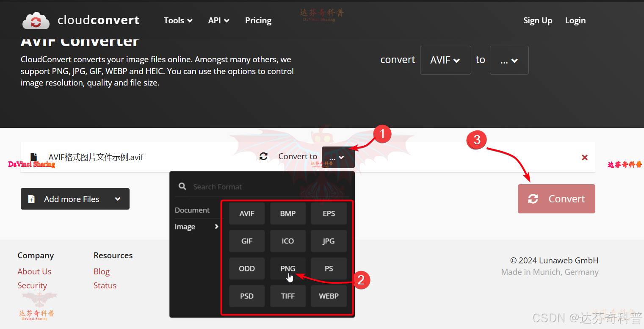This screenshot has height=329, width=644.
Task: Open the Blog footer link
Action: (102, 271)
